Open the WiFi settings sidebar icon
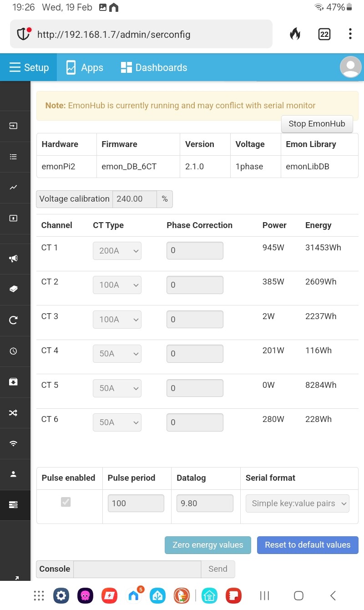This screenshot has height=610, width=364. pos(14,443)
